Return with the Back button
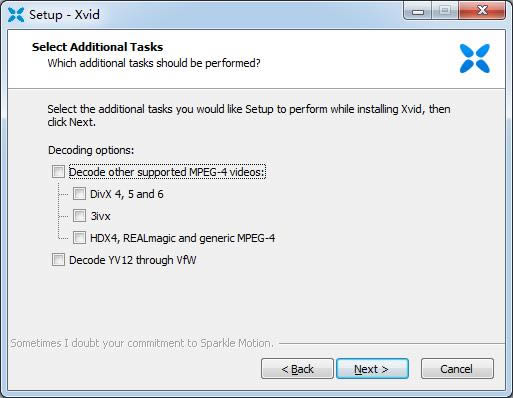This screenshot has height=398, width=513. pos(297,369)
